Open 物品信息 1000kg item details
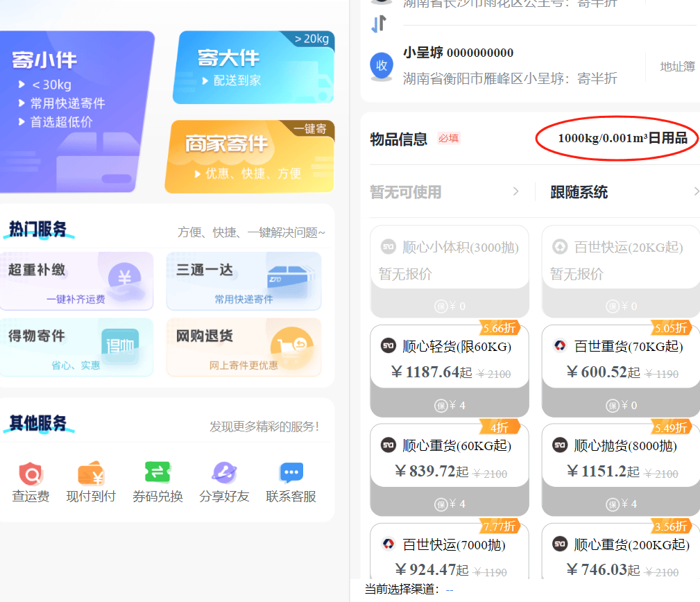 tap(616, 138)
